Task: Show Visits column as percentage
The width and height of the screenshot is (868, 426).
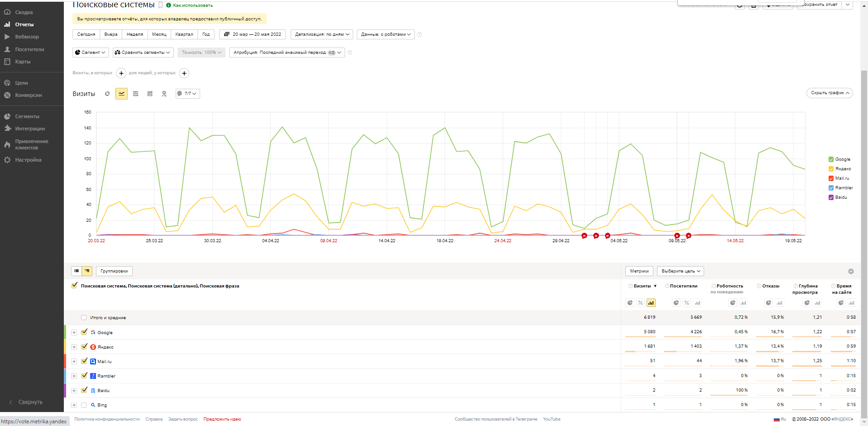Action: pos(640,303)
